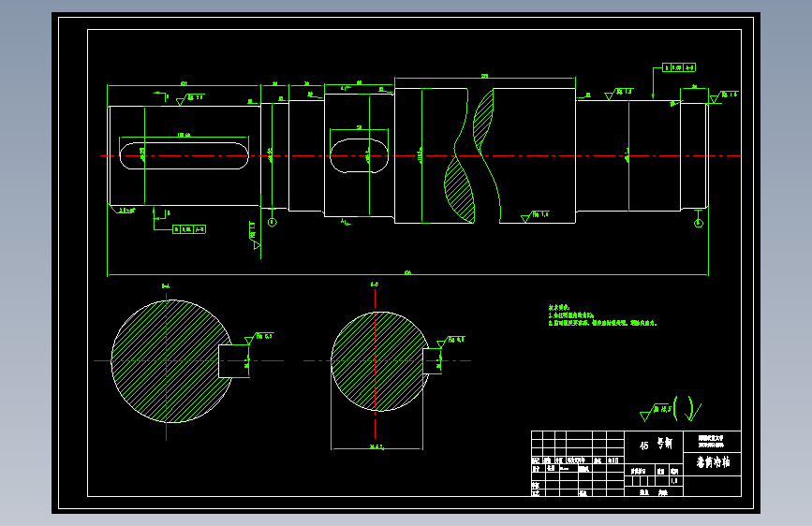The image size is (812, 526).
Task: Click the large part name in title block
Action: tap(713, 461)
